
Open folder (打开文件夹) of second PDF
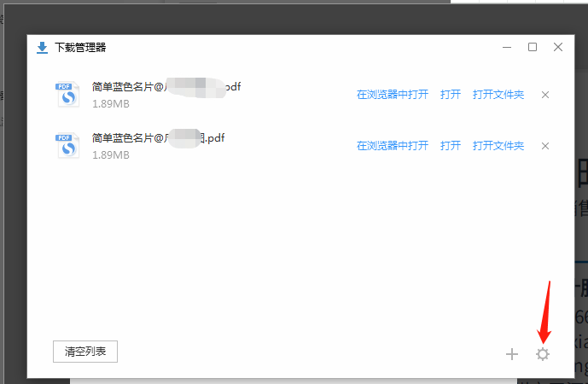click(x=498, y=146)
